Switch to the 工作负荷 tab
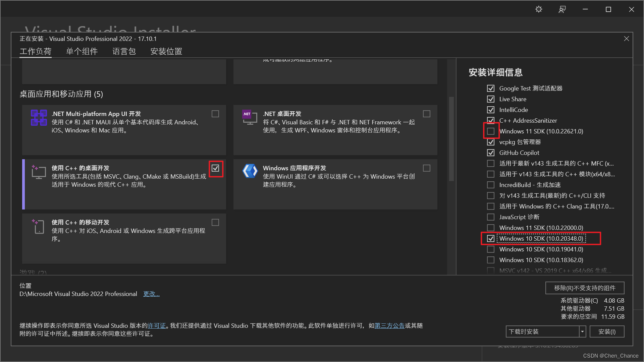 click(36, 51)
